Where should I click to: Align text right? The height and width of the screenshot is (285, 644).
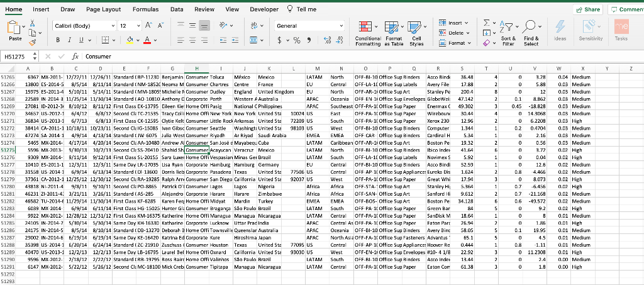coord(204,40)
